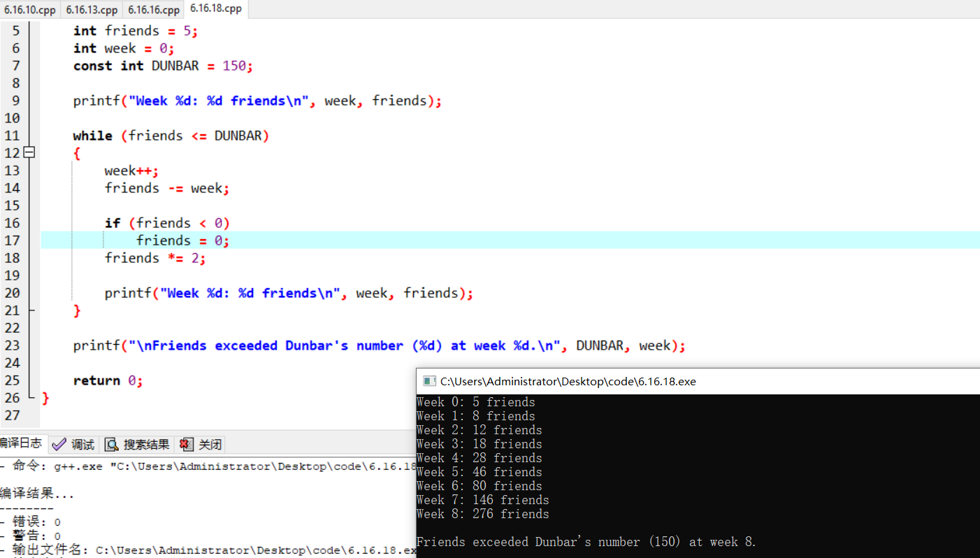980x558 pixels.
Task: Switch to the 6.16.10.cpp file tab
Action: click(x=29, y=10)
